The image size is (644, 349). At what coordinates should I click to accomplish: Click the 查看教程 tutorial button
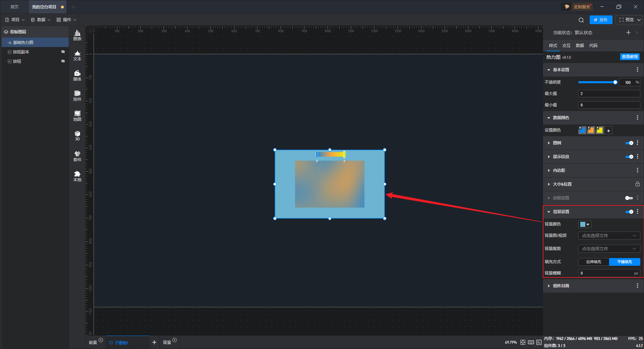[630, 57]
